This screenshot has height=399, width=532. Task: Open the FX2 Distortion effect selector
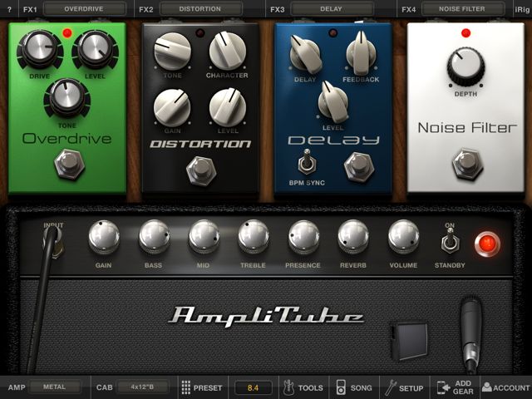pyautogui.click(x=200, y=9)
